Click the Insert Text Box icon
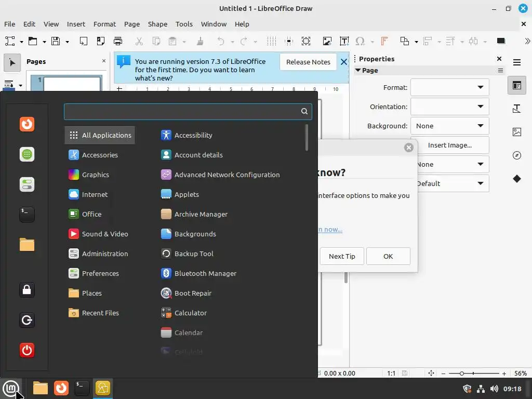The image size is (532, 399). 344,41
